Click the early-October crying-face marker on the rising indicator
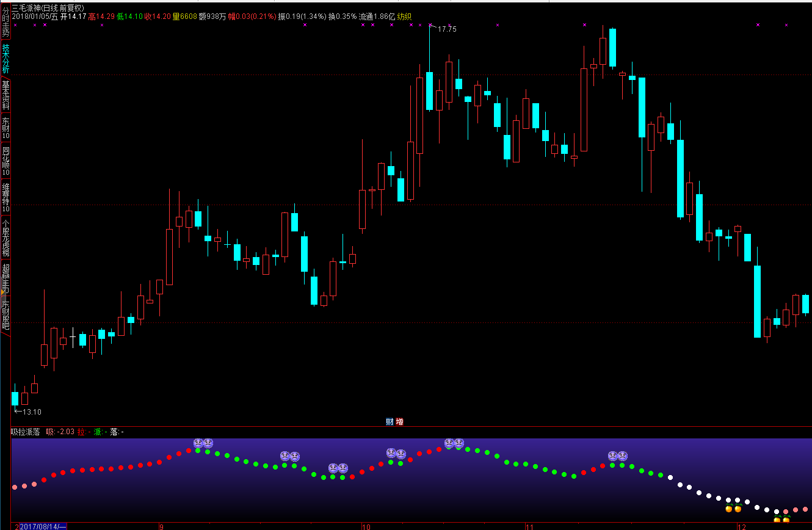The image size is (812, 530). click(396, 454)
